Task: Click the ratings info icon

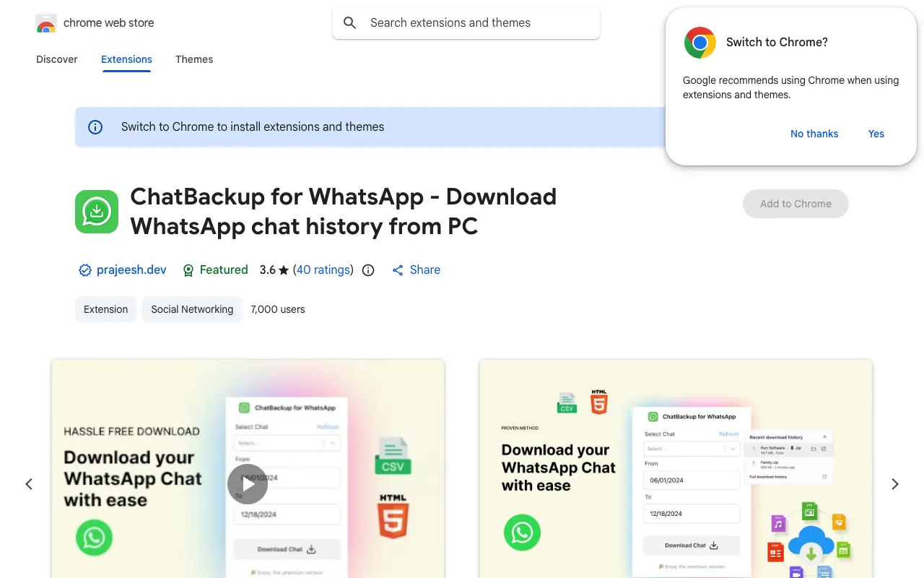Action: (368, 270)
